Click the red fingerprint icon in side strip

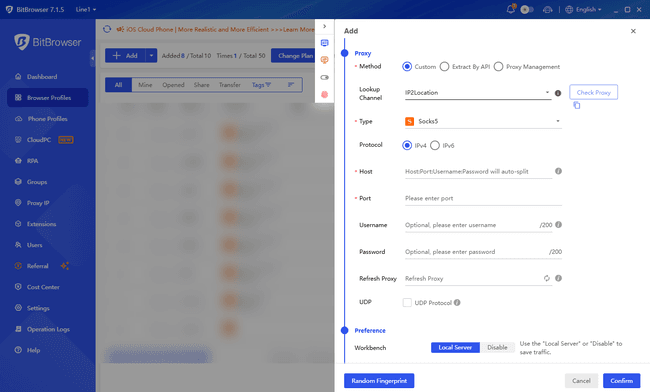point(325,94)
